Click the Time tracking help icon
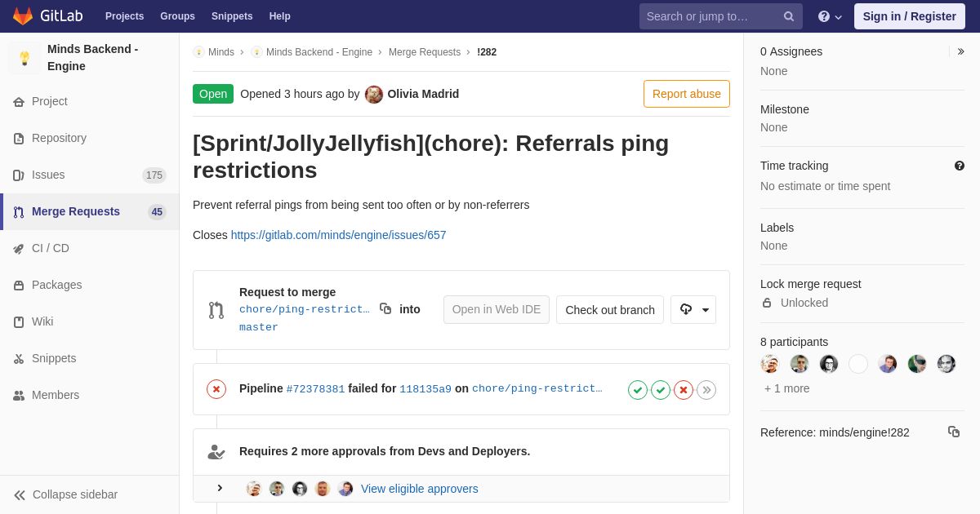This screenshot has height=514, width=980. tap(960, 166)
